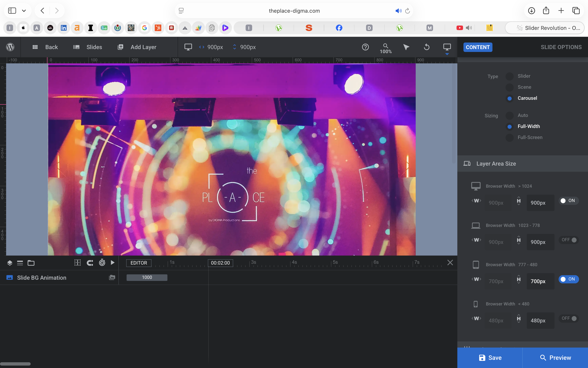Open the timeline layers stack icon
588x368 pixels.
(10, 263)
